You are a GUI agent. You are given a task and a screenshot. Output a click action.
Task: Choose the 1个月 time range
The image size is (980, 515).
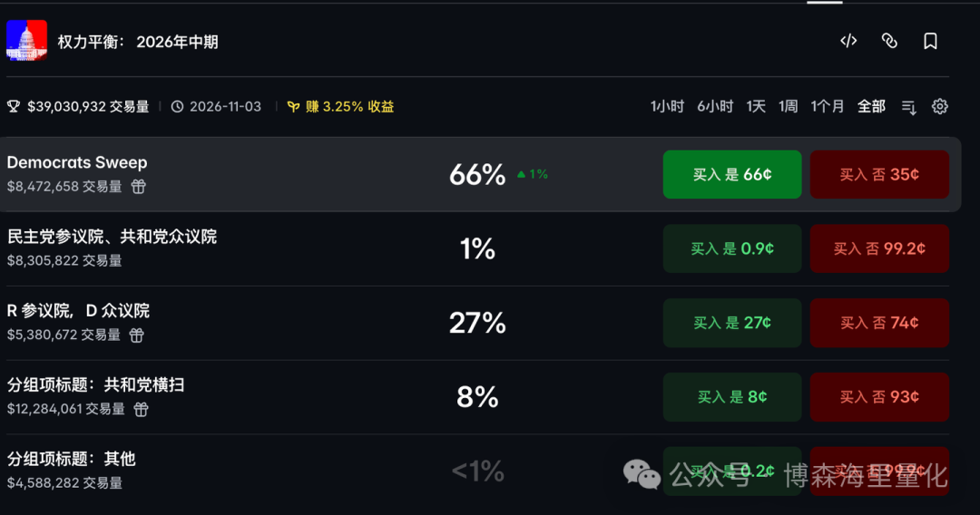827,107
